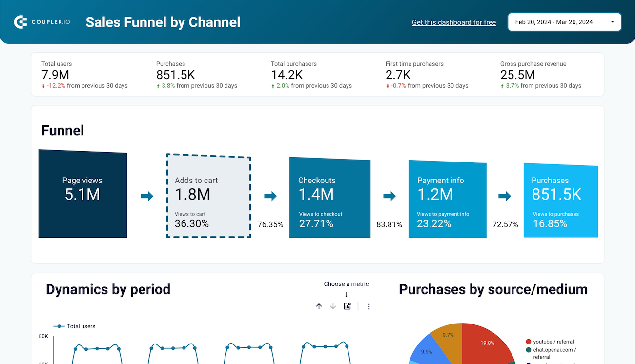Click the down arrow icon above the Dynamics chart
Image resolution: width=635 pixels, height=364 pixels.
coord(333,306)
